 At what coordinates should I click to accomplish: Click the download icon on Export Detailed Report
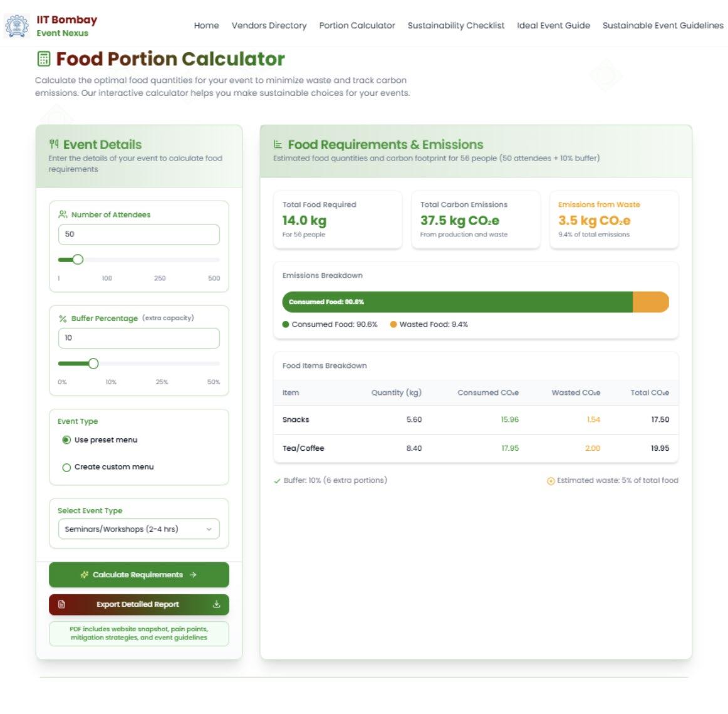coord(216,604)
